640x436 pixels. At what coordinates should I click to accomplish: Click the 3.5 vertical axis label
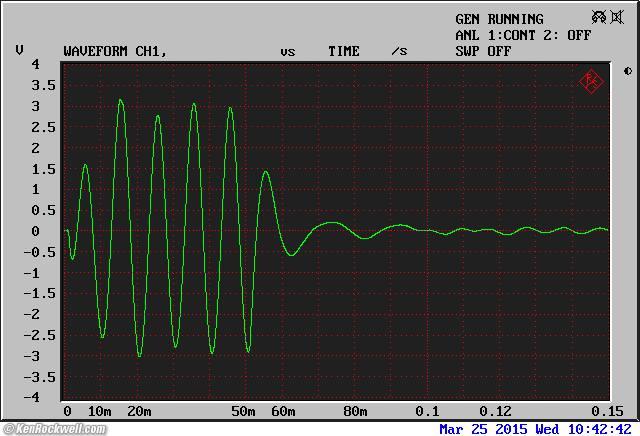[x=43, y=85]
